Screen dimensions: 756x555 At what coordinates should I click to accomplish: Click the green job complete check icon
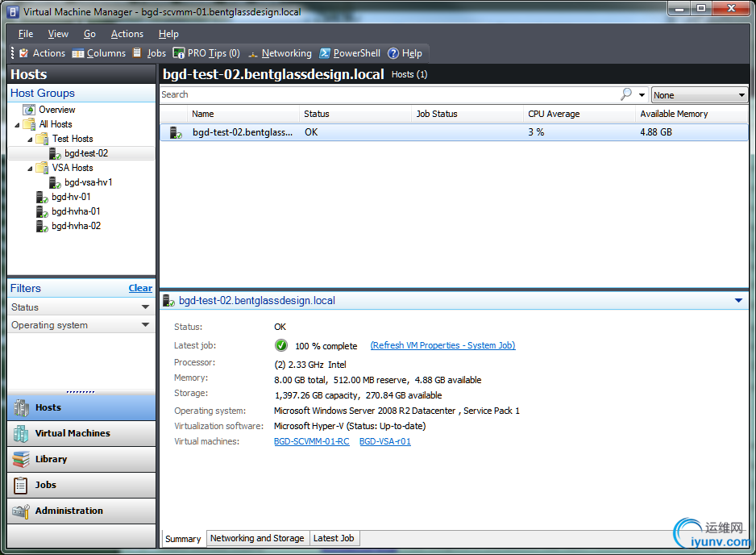coord(281,345)
